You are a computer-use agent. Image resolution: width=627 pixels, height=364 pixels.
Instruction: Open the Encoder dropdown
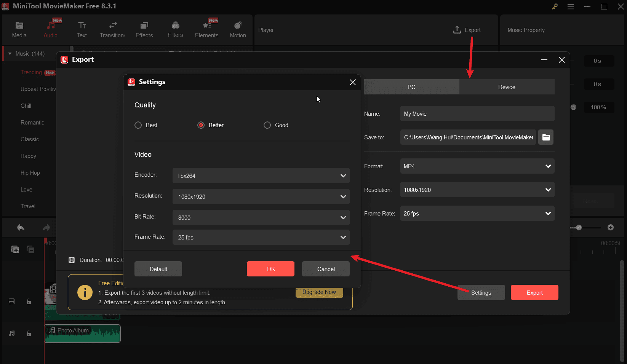(261, 176)
